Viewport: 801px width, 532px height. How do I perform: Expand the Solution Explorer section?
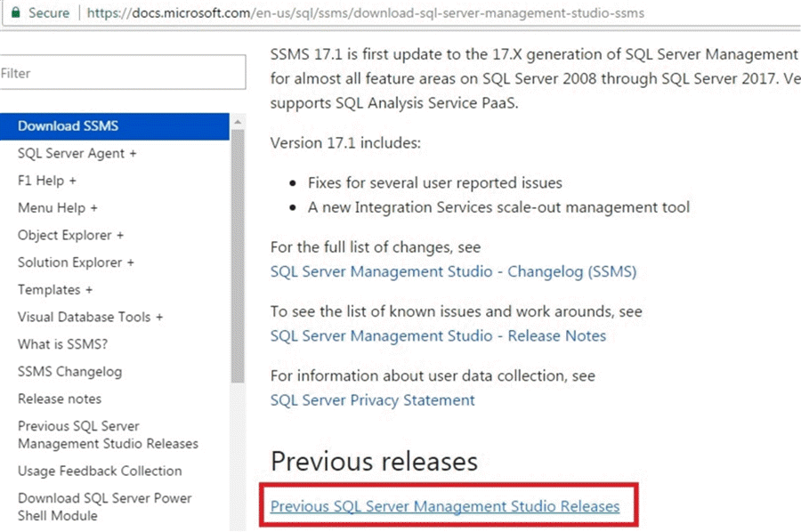(x=76, y=262)
